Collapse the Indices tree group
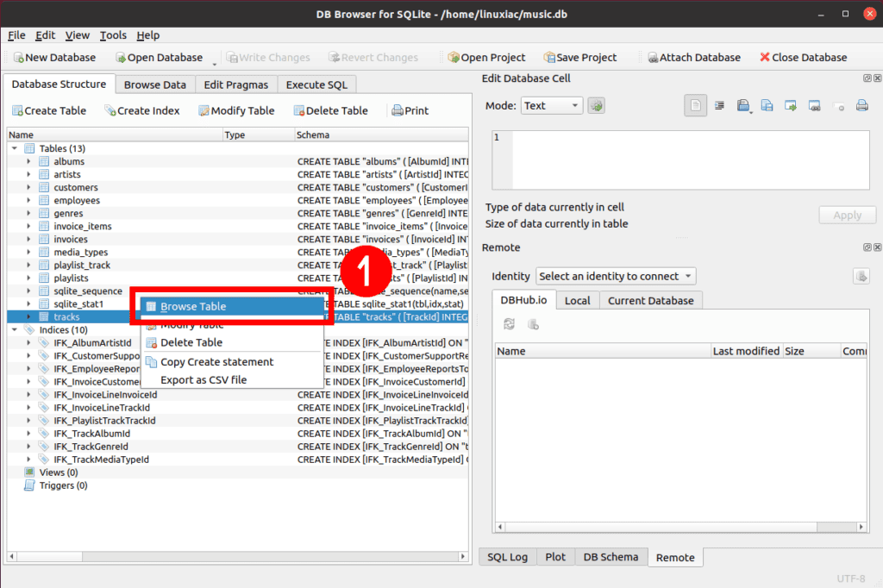This screenshot has height=588, width=883. (15, 329)
